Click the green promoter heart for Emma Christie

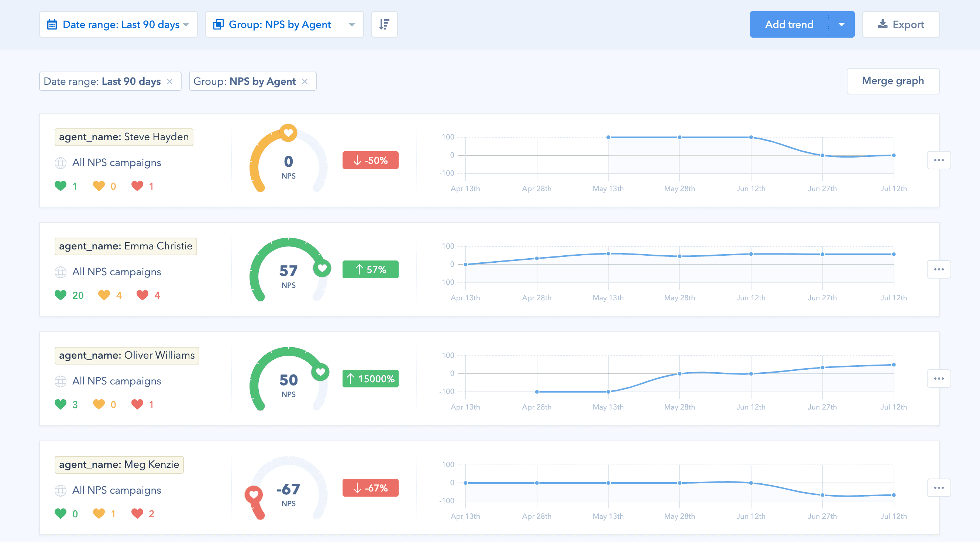pyautogui.click(x=62, y=295)
